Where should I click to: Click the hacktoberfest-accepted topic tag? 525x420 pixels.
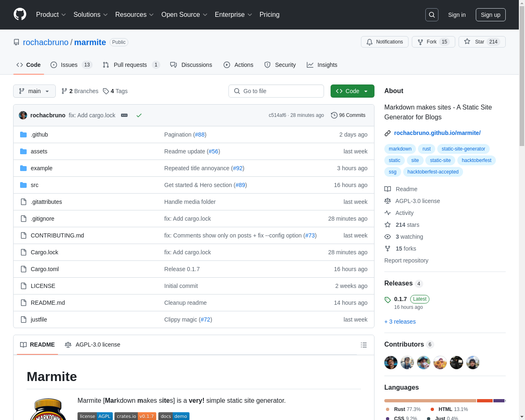tap(433, 172)
